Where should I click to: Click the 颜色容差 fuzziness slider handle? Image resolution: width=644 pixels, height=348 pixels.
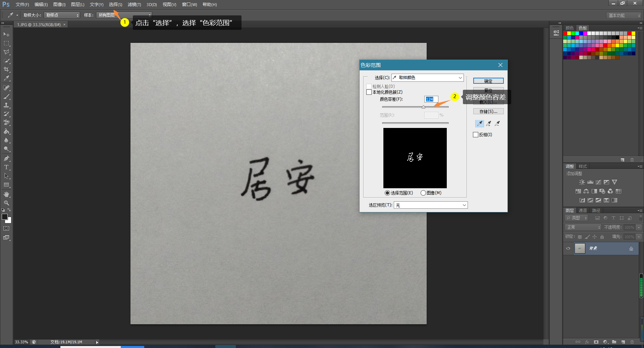tap(423, 107)
